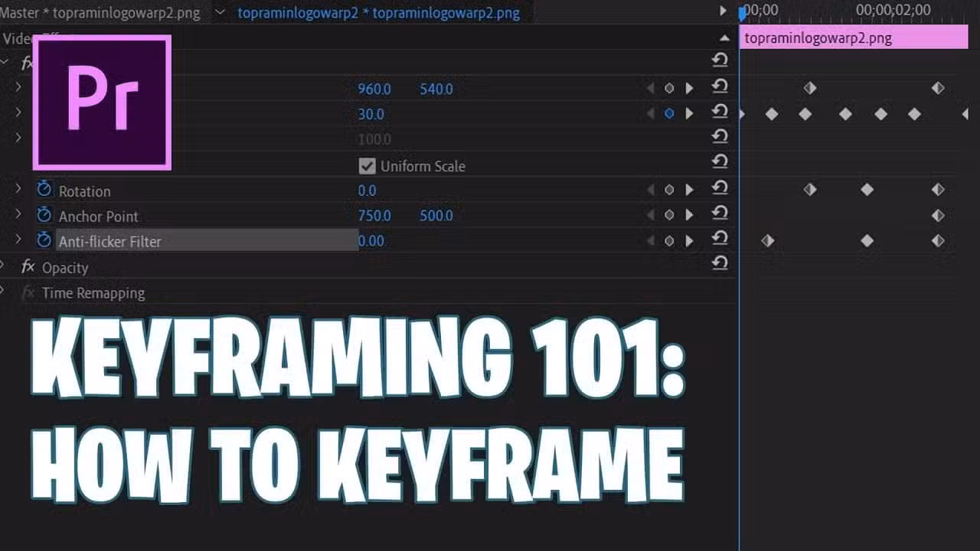Add or remove Anti-flicker Filter keyframe button
The width and height of the screenshot is (980, 551).
[669, 240]
